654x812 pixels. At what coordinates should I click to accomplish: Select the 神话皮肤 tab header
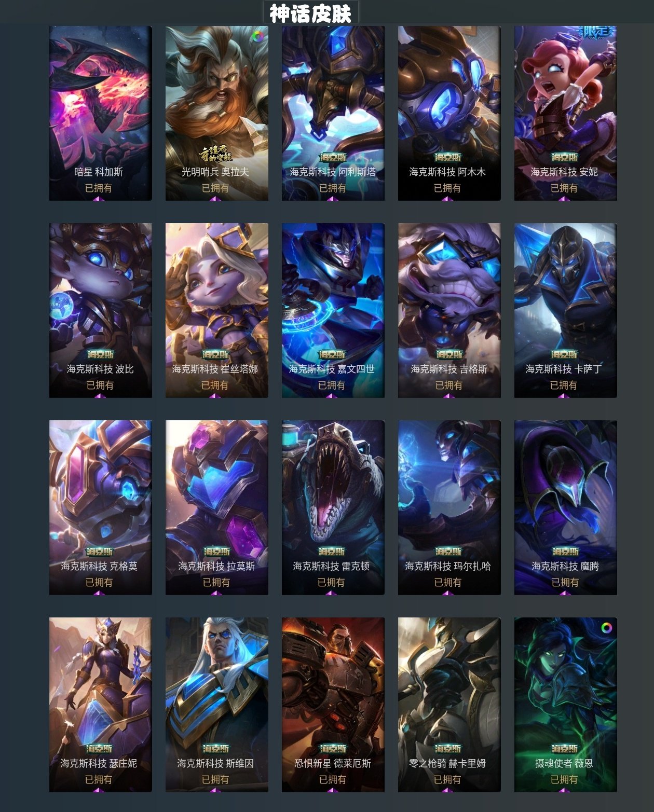(310, 13)
